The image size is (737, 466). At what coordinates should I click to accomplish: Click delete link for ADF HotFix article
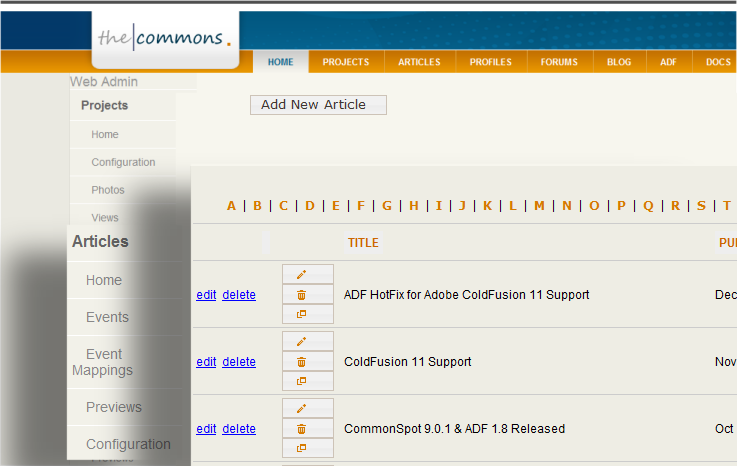[x=239, y=295]
